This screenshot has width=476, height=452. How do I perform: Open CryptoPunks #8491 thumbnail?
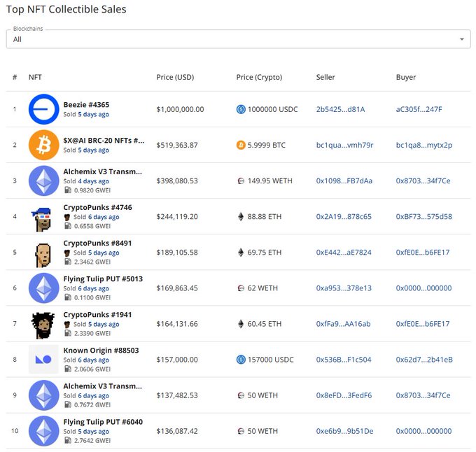pyautogui.click(x=43, y=255)
